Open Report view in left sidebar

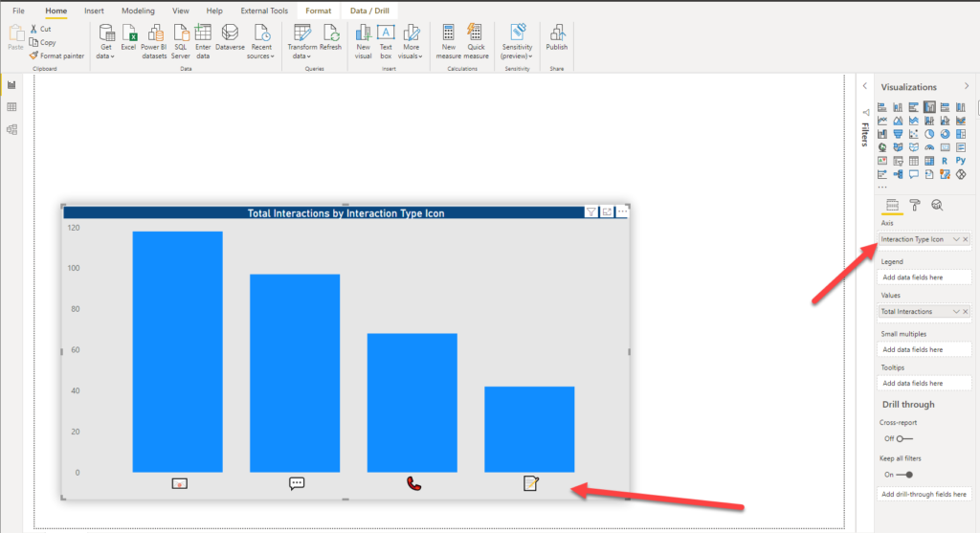(11, 84)
